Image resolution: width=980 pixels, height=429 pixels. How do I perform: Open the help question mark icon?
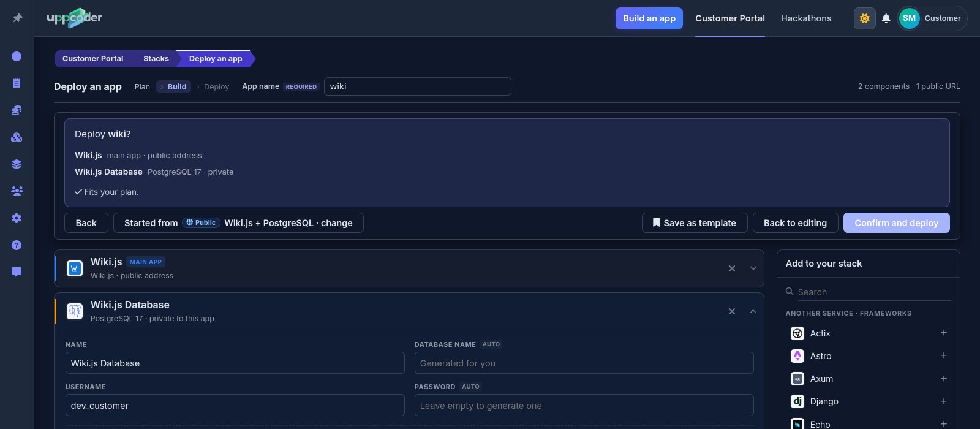[x=17, y=245]
